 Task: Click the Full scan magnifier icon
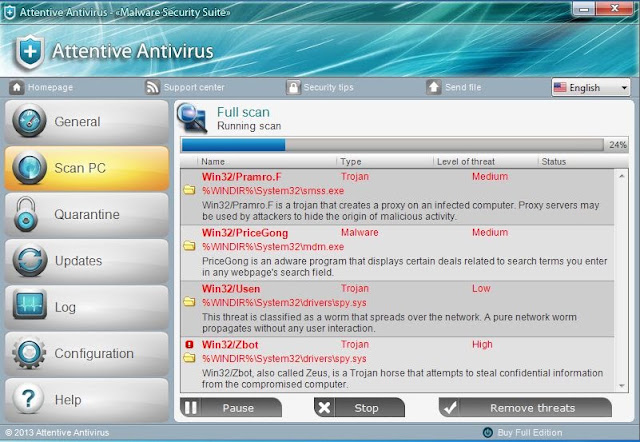pyautogui.click(x=193, y=118)
